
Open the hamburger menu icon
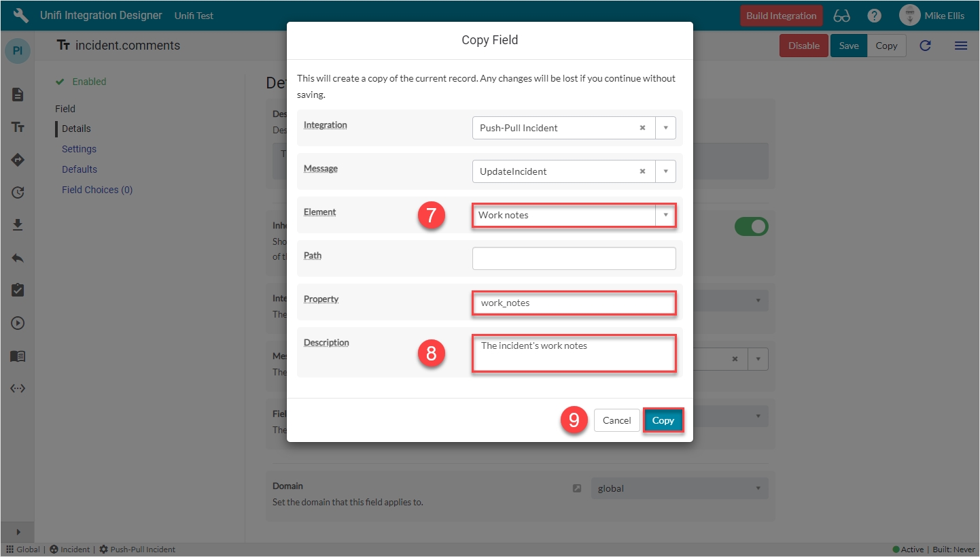(x=961, y=46)
